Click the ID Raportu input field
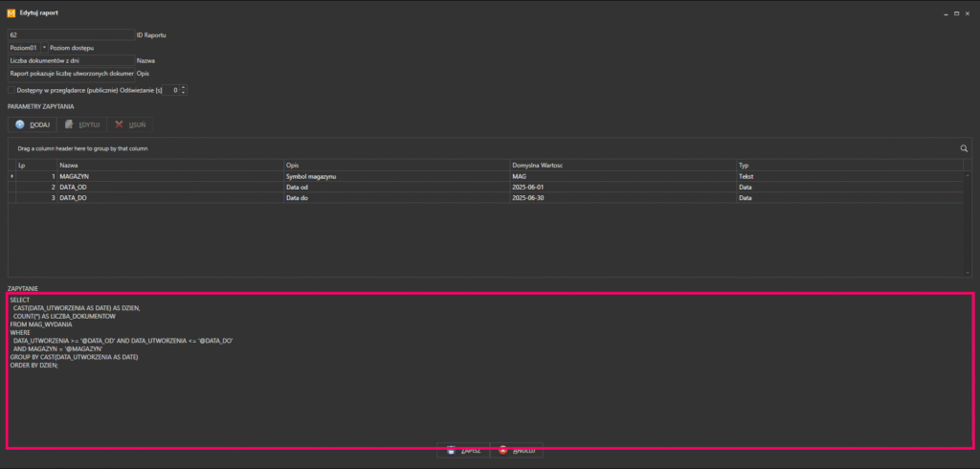 [71, 35]
